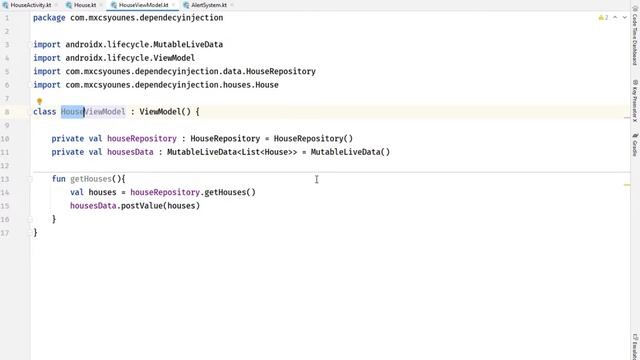Click the yellow warning stripe in the scrollbar
This screenshot has width=640, height=360.
pyautogui.click(x=627, y=185)
